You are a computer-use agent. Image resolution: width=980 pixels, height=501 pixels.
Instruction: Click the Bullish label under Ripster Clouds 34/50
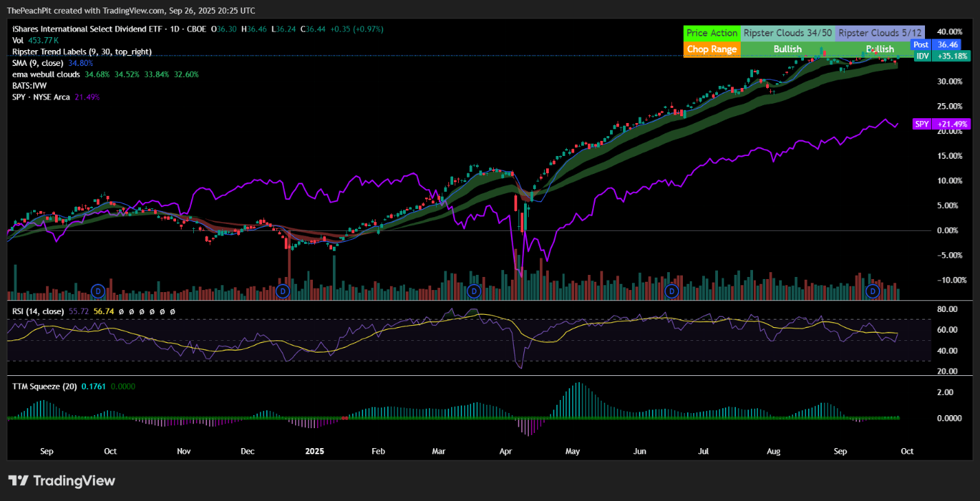[x=788, y=49]
